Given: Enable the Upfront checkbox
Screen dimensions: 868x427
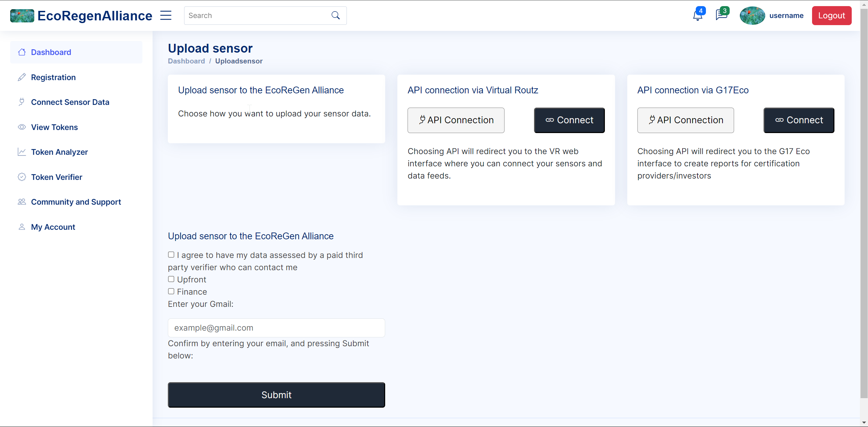Looking at the screenshot, I should point(171,279).
